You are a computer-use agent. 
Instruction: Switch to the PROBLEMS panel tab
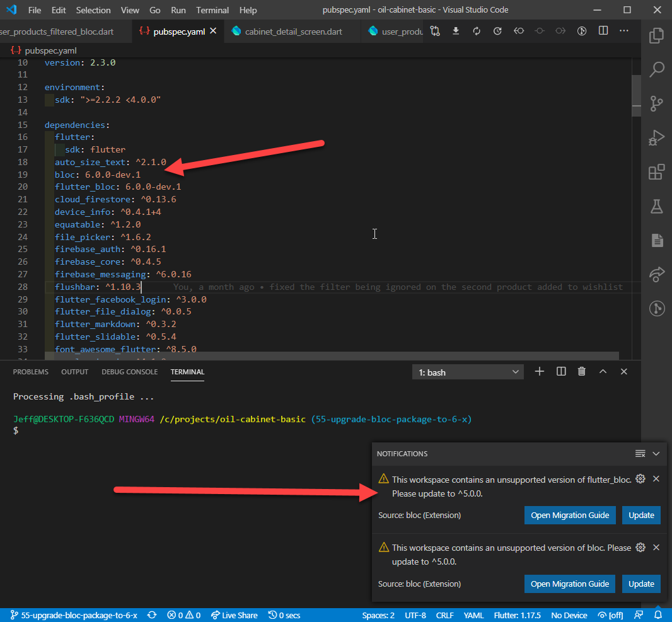pos(30,372)
